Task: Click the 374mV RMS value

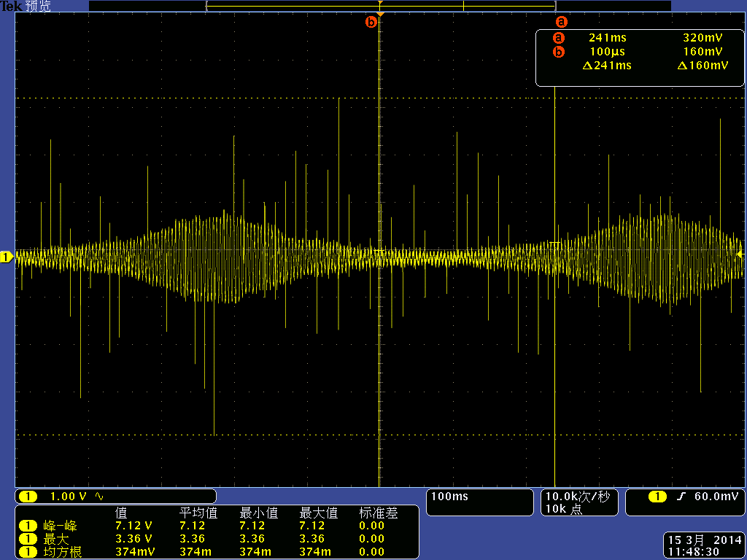Action: click(135, 552)
